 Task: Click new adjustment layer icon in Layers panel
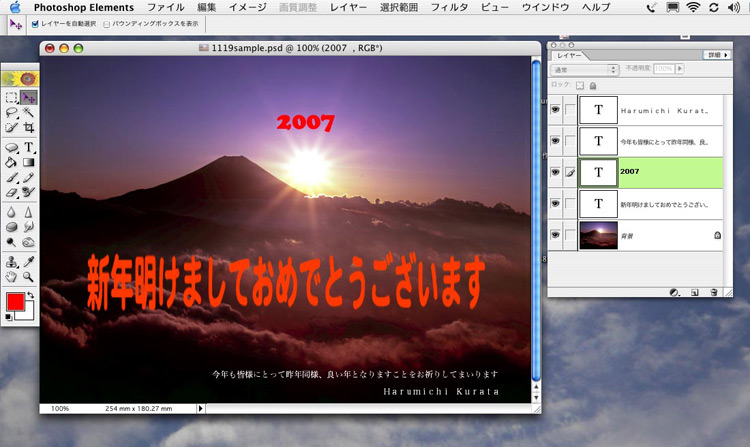point(674,292)
